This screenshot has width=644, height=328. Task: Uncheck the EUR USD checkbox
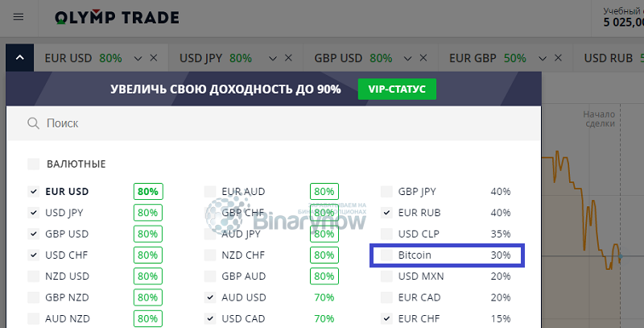pos(33,191)
